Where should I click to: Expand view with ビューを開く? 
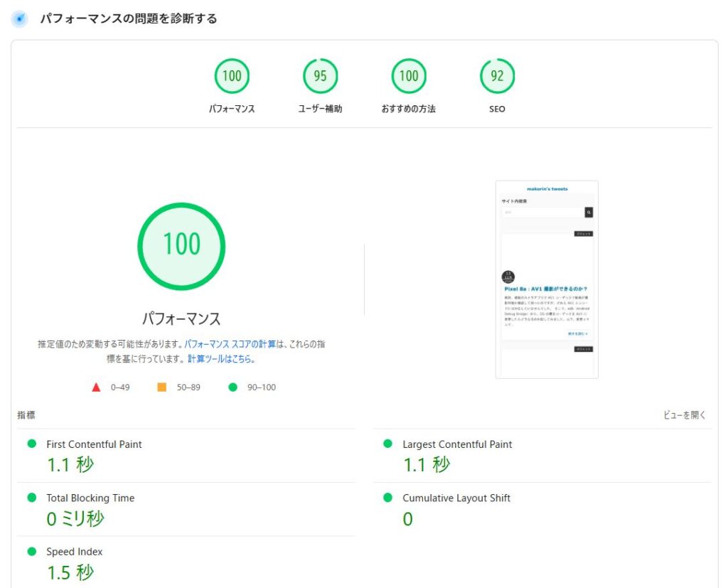pyautogui.click(x=684, y=415)
